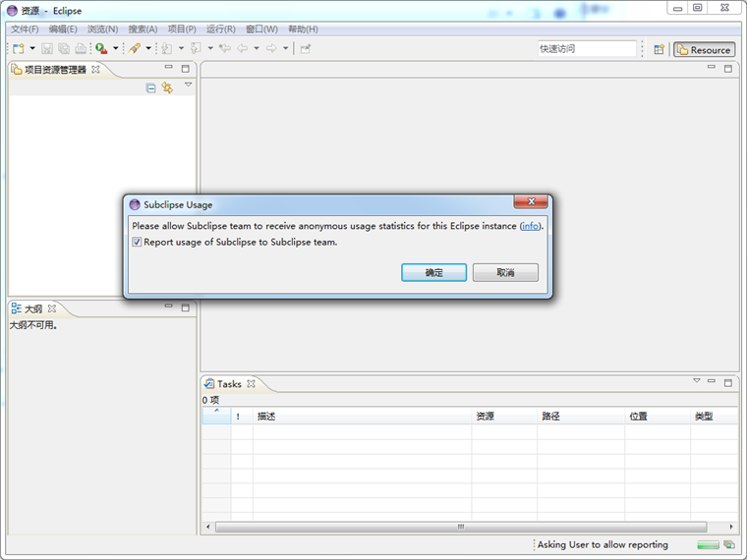This screenshot has width=747, height=560.
Task: Open the New wizard dropdown arrow
Action: pyautogui.click(x=31, y=48)
